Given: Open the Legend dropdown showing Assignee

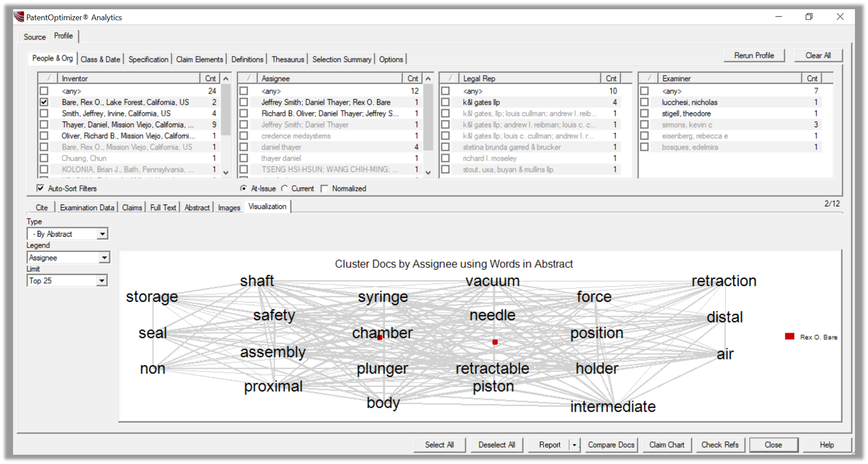Looking at the screenshot, I should tap(104, 257).
